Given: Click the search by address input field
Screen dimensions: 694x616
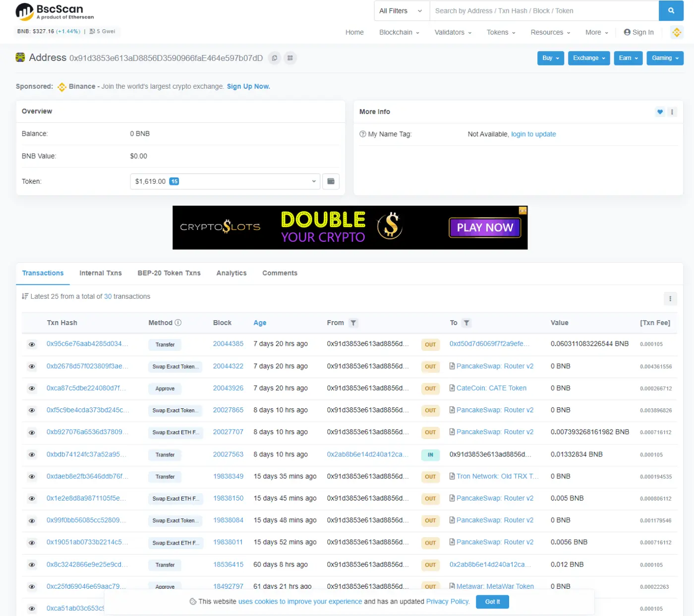Looking at the screenshot, I should point(543,11).
